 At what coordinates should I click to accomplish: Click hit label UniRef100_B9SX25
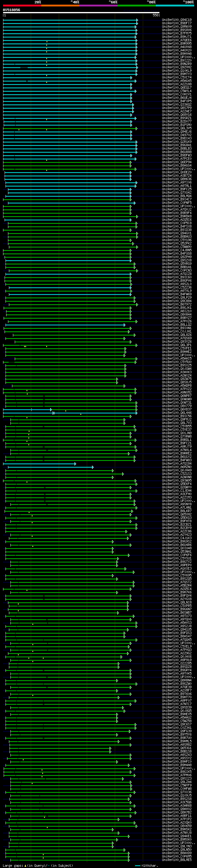(177, 365)
